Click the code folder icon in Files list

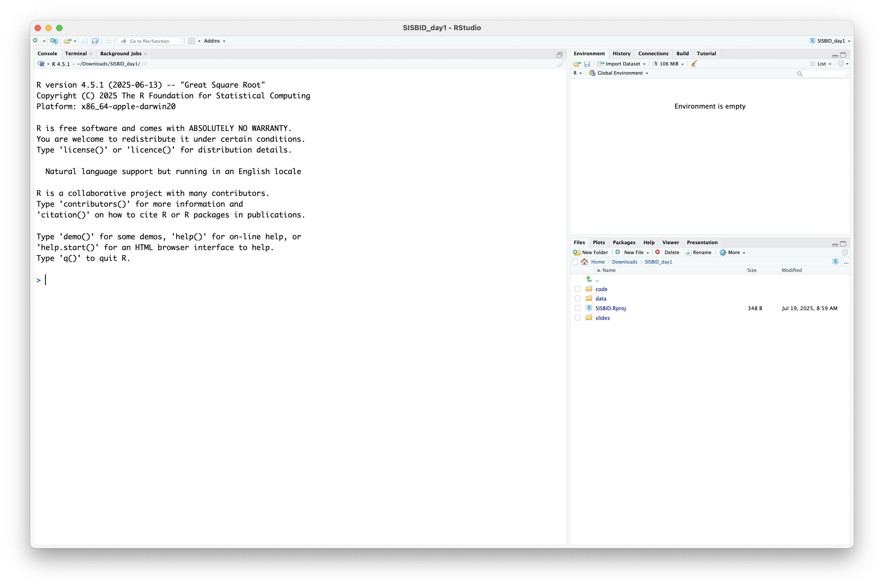[589, 289]
